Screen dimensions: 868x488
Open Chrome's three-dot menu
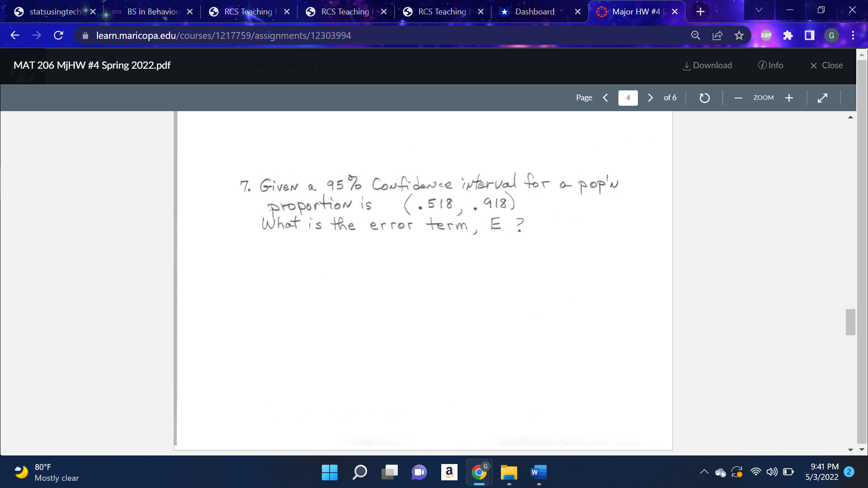[853, 35]
